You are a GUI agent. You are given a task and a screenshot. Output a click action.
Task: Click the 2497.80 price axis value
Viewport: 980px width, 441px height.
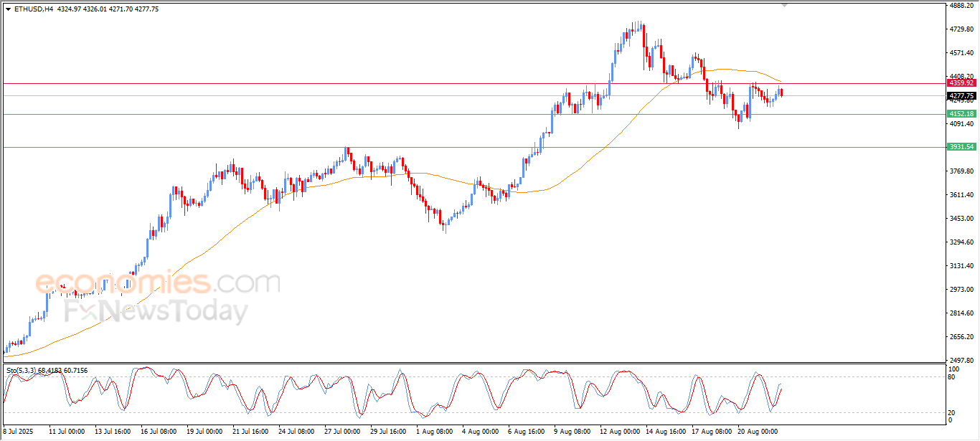pyautogui.click(x=961, y=361)
